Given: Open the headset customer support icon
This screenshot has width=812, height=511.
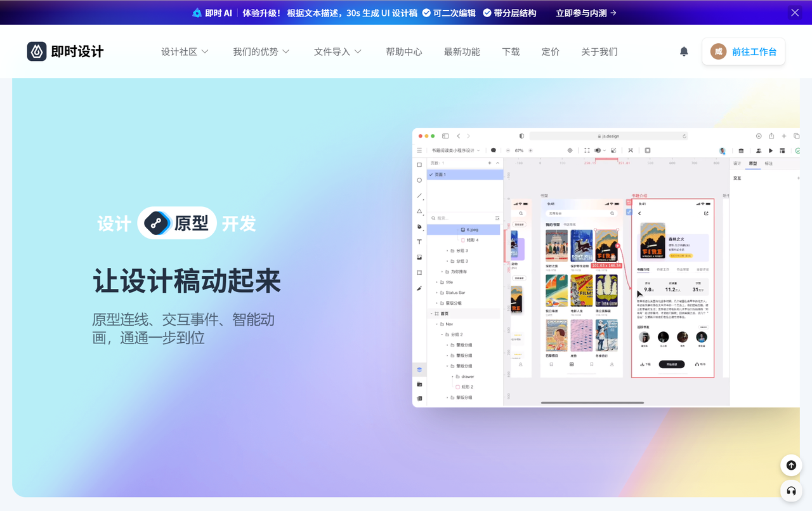Looking at the screenshot, I should click(x=791, y=491).
